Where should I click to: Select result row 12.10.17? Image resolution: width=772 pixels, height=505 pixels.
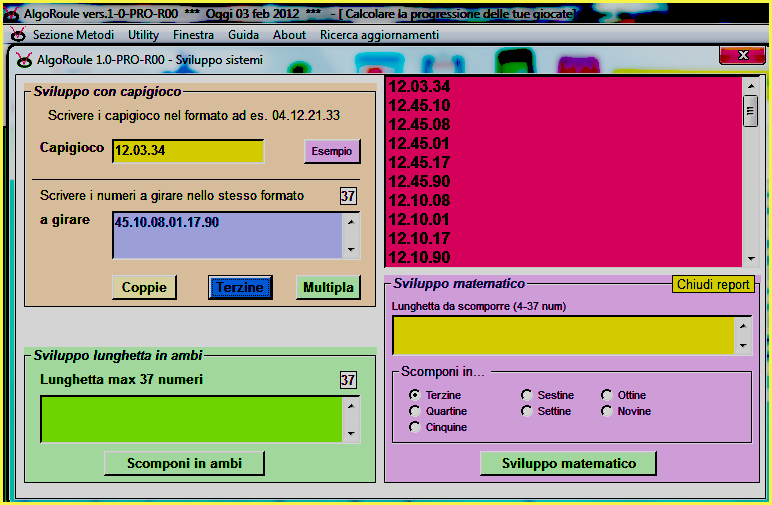pyautogui.click(x=563, y=238)
